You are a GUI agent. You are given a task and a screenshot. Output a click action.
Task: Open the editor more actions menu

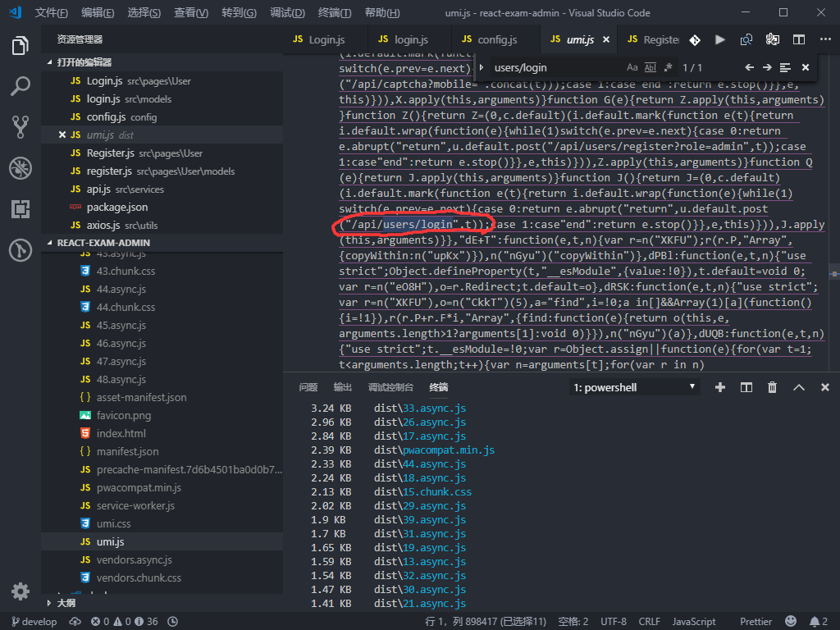825,39
